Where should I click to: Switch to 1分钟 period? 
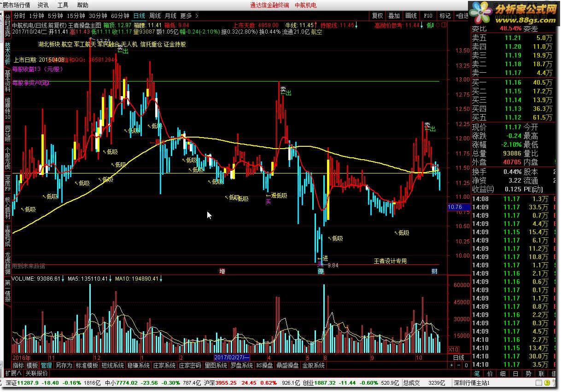[36, 16]
